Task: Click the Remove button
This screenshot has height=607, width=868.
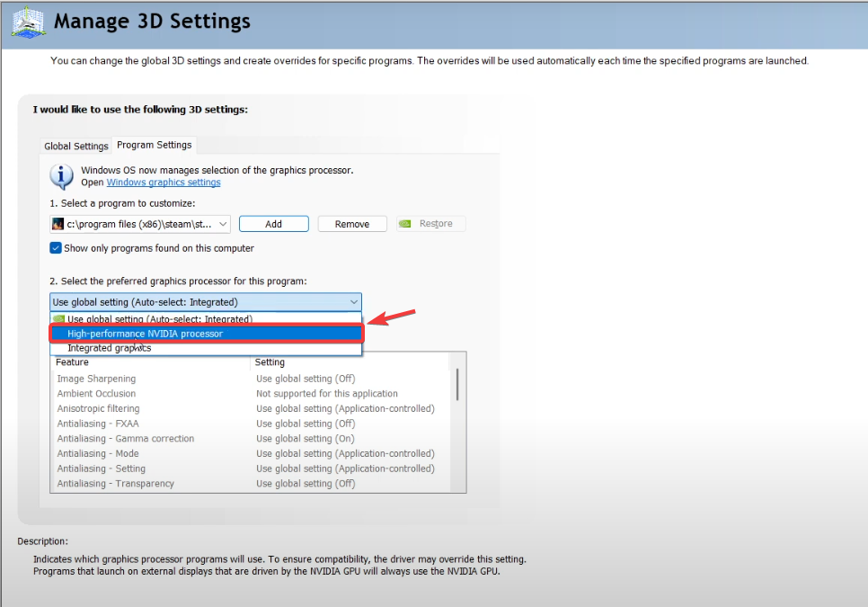Action: coord(352,224)
